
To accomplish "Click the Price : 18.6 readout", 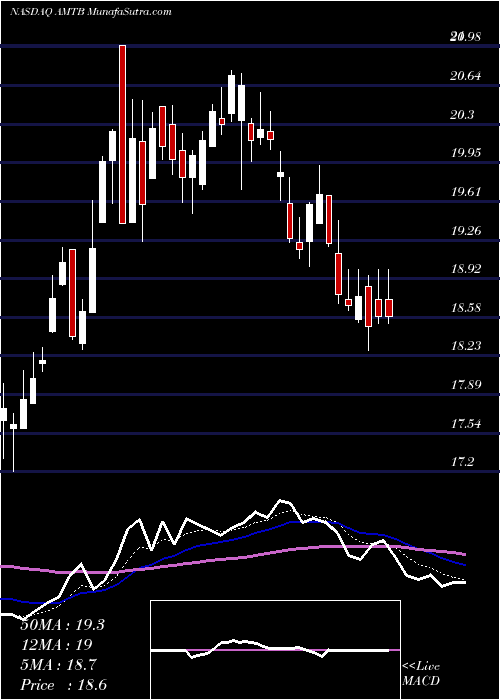I will (63, 685).
